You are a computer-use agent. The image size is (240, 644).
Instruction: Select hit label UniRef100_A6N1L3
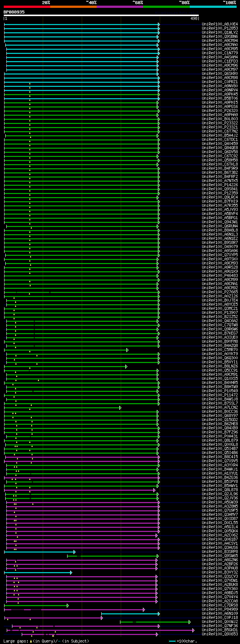coord(220,234)
